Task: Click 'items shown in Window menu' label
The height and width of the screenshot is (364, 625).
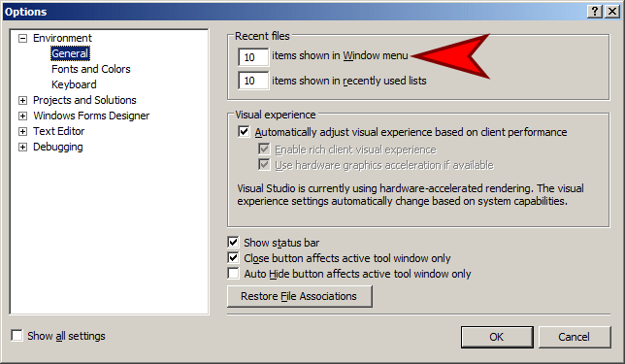Action: [340, 56]
